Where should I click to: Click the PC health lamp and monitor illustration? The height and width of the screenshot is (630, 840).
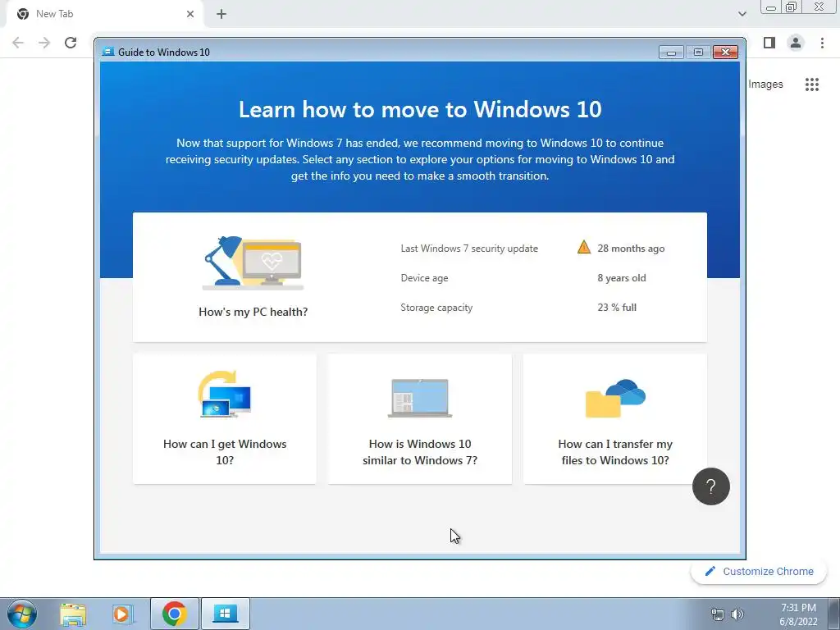253,263
